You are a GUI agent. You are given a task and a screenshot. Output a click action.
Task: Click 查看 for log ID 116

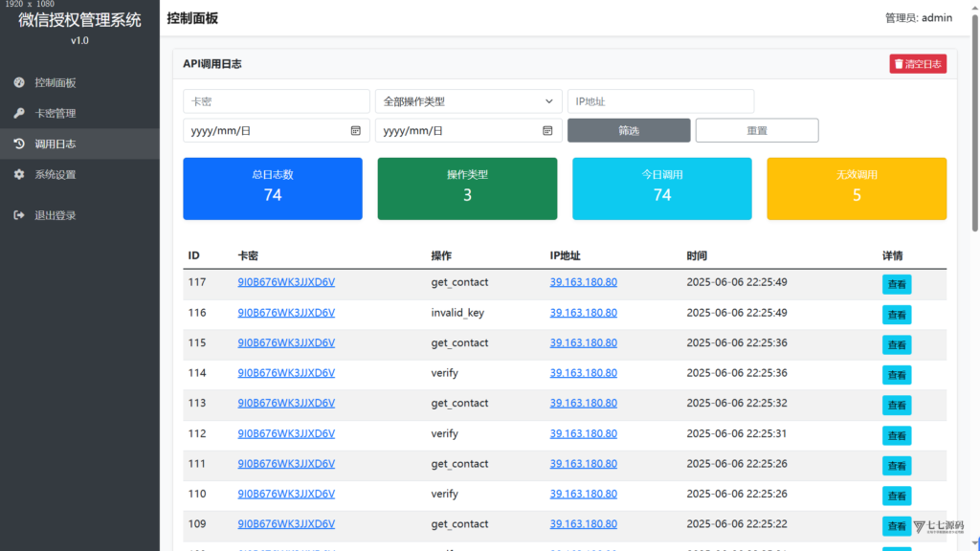[x=896, y=315]
